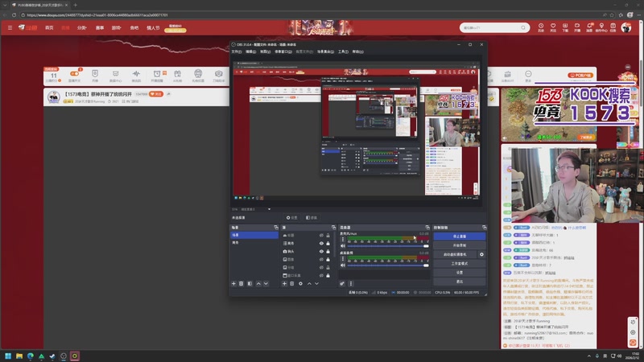Open Douyu download icon in header
644x362 pixels.
(x=565, y=27)
